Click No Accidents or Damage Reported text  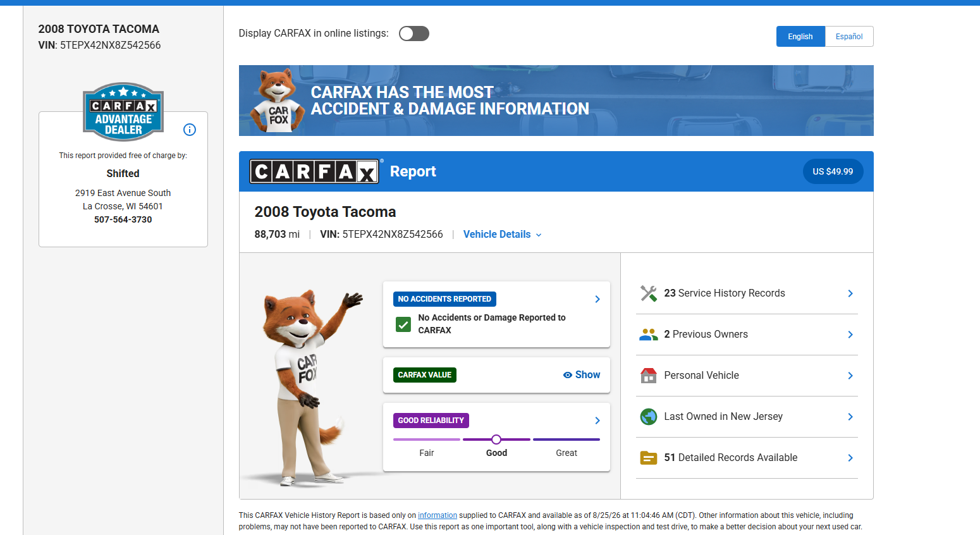click(x=492, y=324)
